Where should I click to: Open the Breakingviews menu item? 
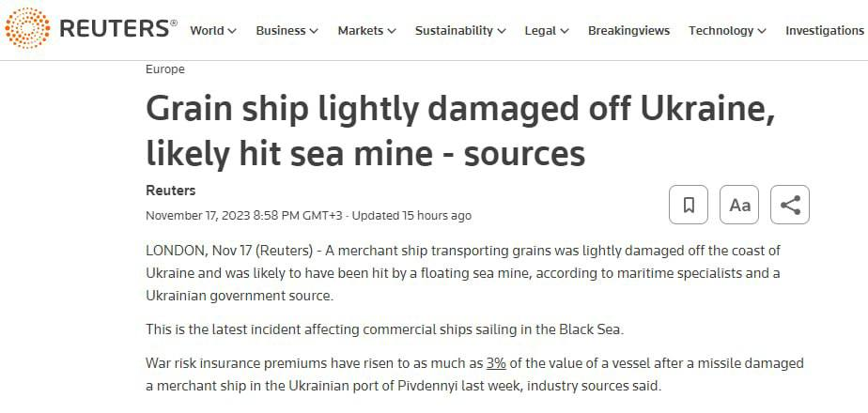(x=628, y=30)
